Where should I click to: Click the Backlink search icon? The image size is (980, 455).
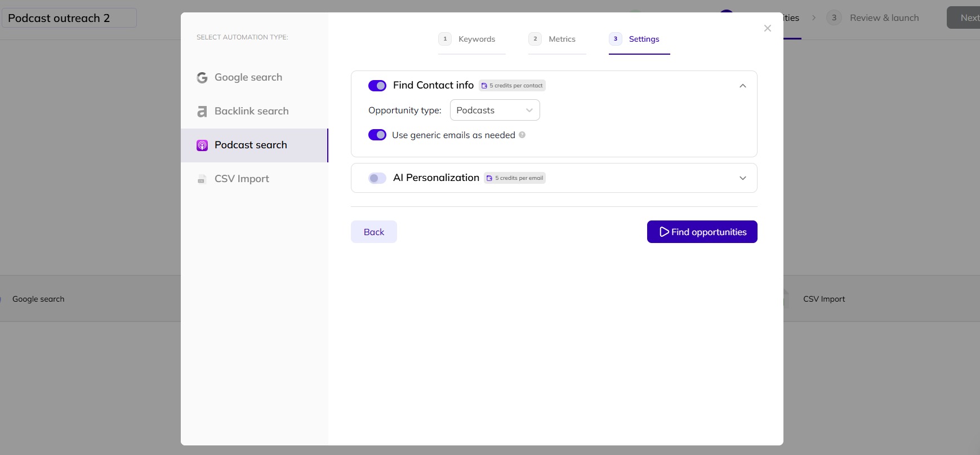coord(202,112)
